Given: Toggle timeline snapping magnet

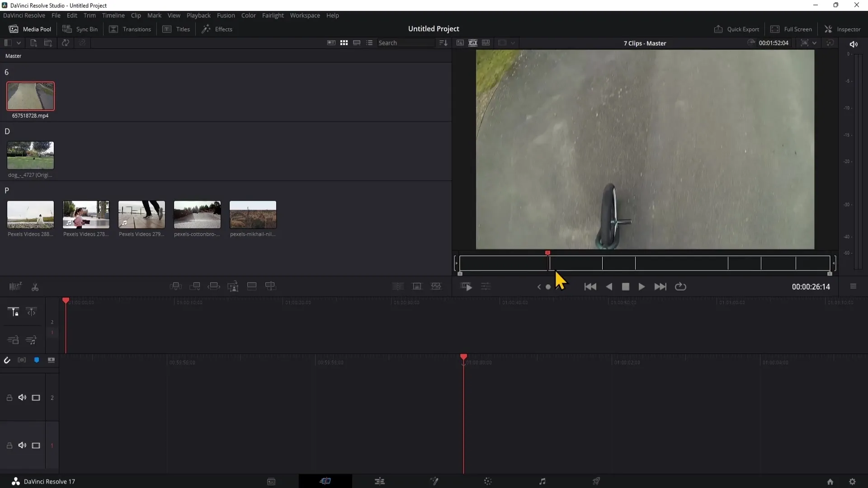Looking at the screenshot, I should pos(7,360).
